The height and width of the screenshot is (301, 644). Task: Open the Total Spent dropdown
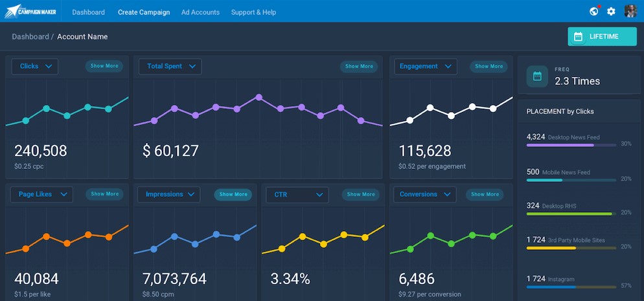(x=170, y=67)
